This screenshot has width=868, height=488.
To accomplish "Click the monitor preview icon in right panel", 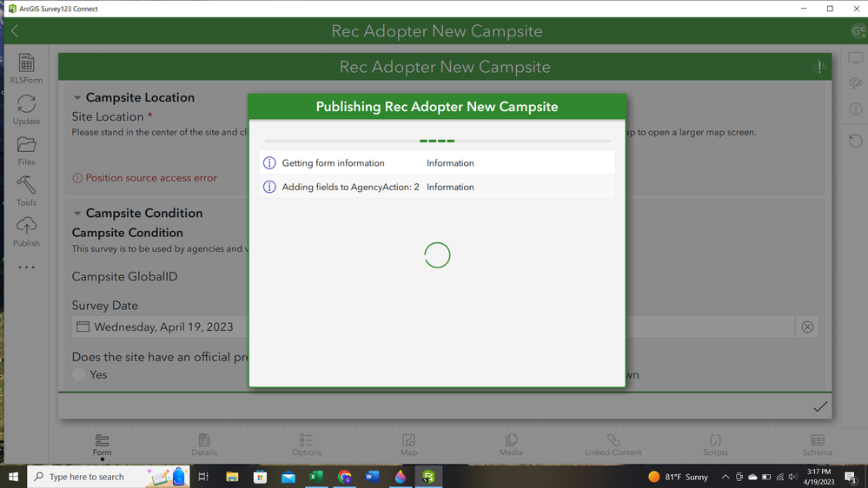I will click(855, 58).
